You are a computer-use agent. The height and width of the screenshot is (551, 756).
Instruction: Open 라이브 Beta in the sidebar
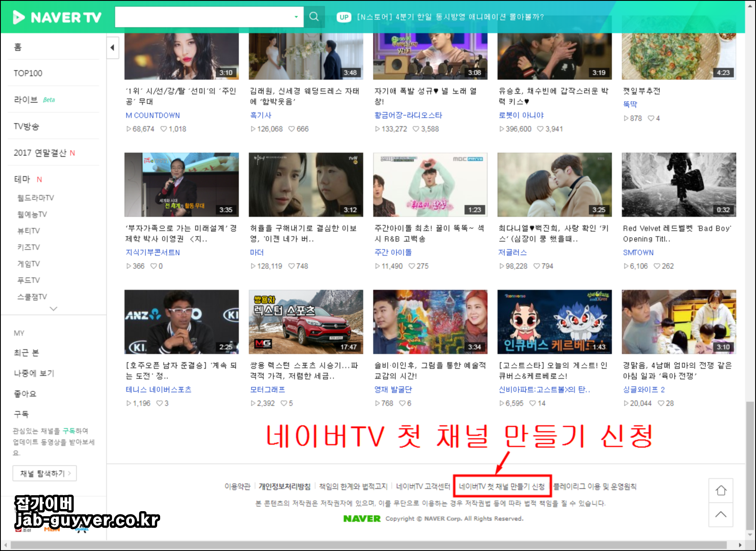pyautogui.click(x=34, y=99)
